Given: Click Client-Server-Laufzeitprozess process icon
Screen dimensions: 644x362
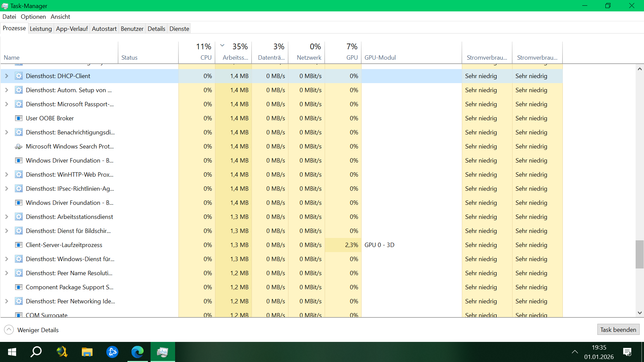Looking at the screenshot, I should pyautogui.click(x=19, y=245).
